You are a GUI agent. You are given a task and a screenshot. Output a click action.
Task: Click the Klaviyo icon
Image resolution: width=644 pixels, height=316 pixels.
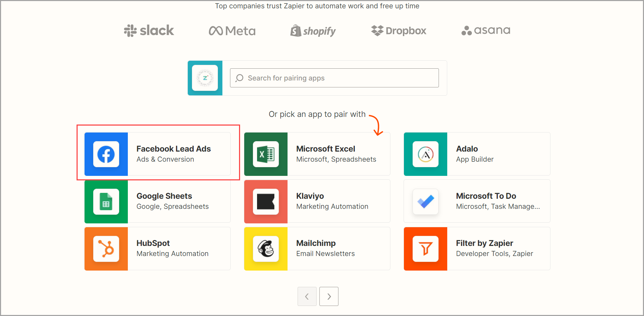coord(266,202)
